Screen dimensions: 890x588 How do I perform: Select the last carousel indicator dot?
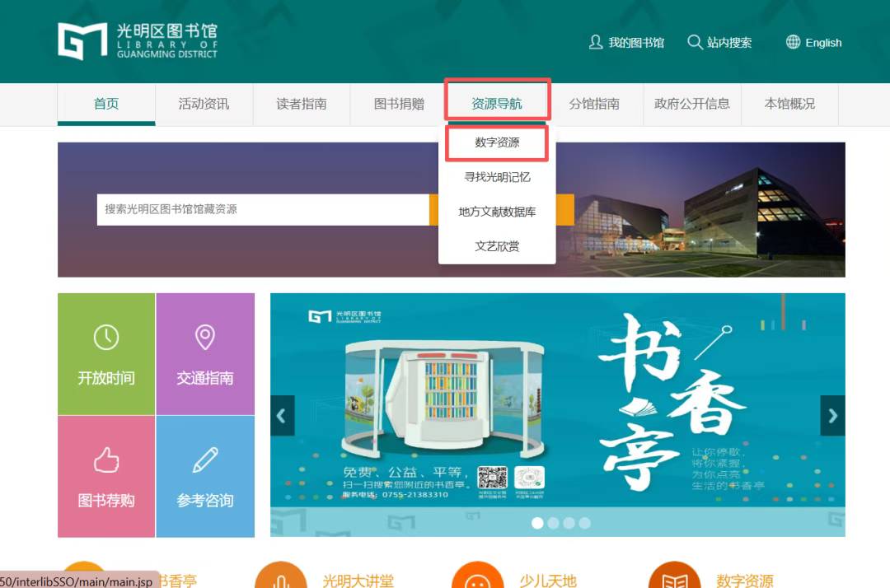[x=584, y=523]
